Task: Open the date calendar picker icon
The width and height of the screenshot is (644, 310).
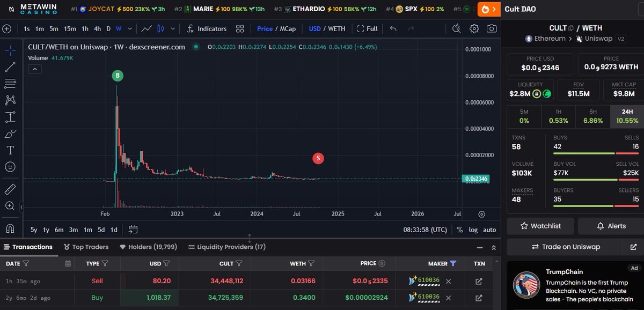Action: point(68,263)
